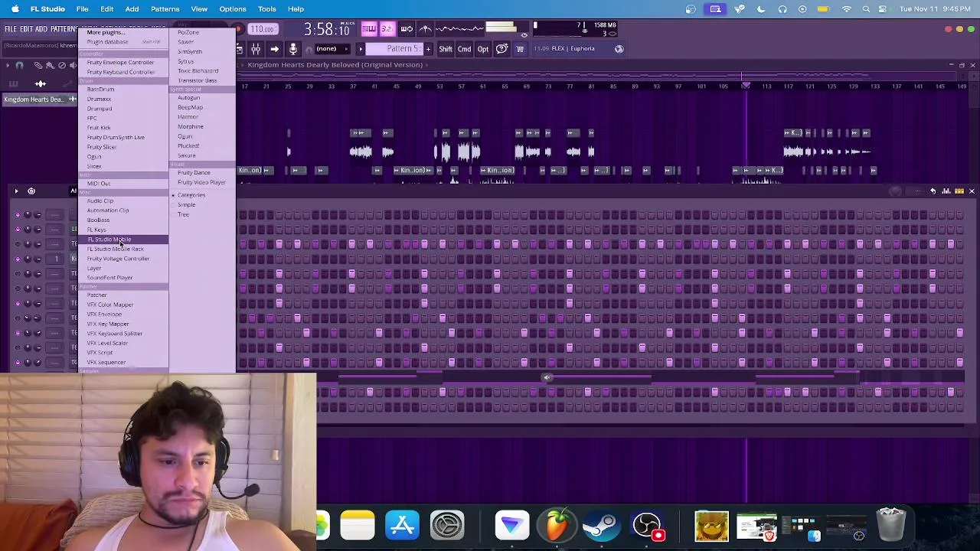Toggle mute LED of the channel routed to track 1
The width and height of the screenshot is (980, 551).
point(18,259)
